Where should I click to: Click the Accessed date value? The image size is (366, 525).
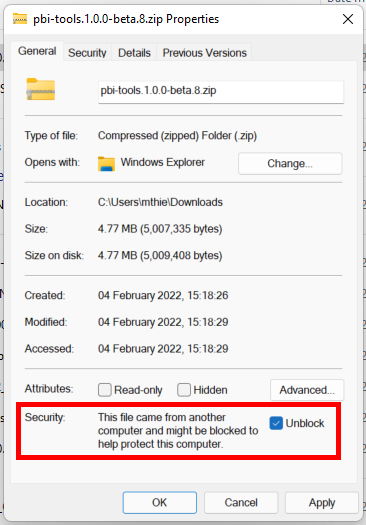pos(163,349)
